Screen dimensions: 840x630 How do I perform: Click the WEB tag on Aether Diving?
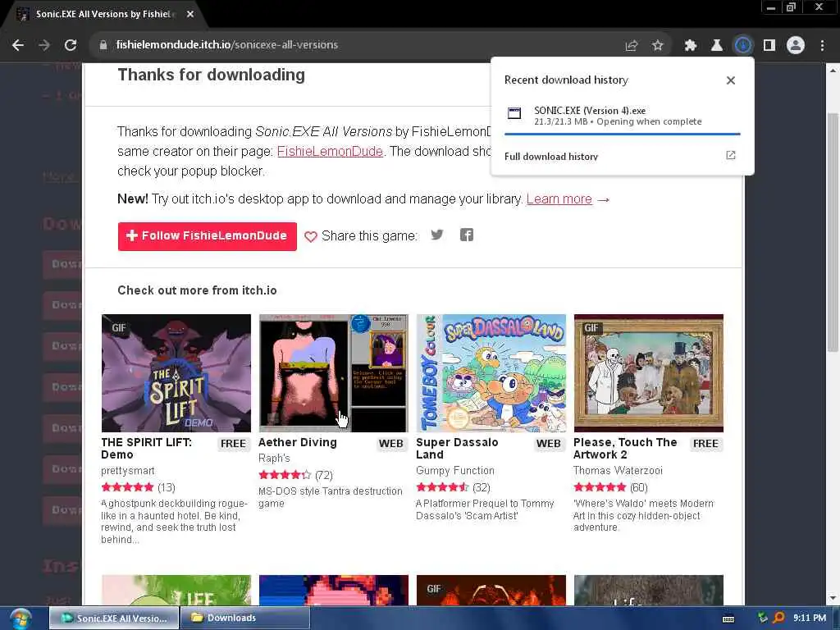pyautogui.click(x=391, y=444)
